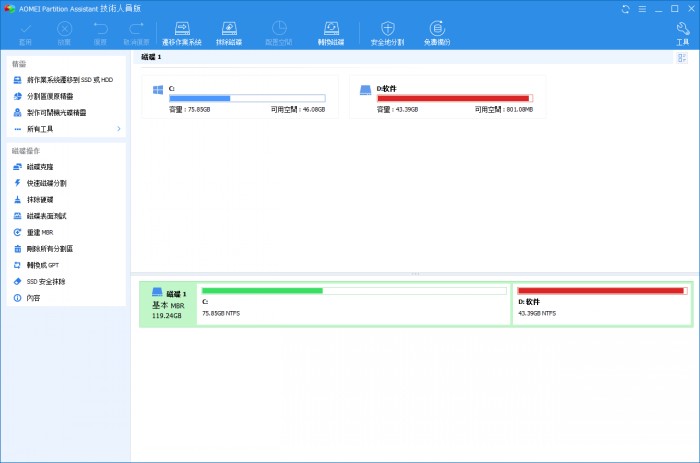Toggle the disk list view mode icon
700x463 pixels.
(x=682, y=58)
